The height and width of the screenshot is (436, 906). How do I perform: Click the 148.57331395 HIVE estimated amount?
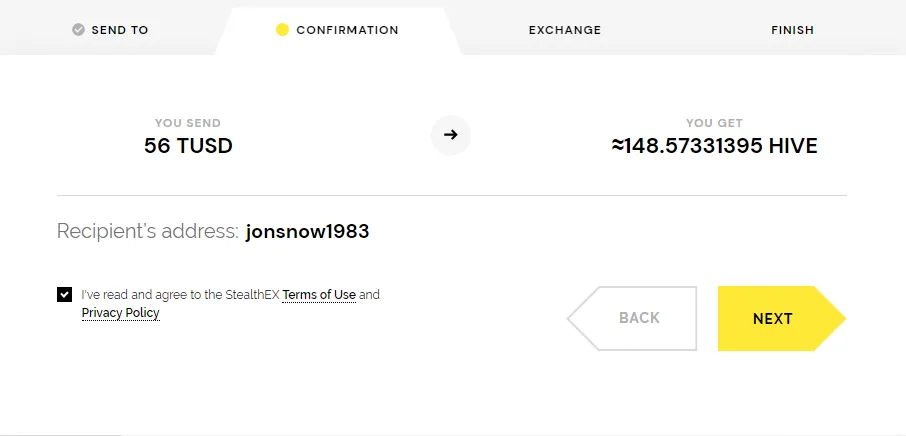click(715, 146)
